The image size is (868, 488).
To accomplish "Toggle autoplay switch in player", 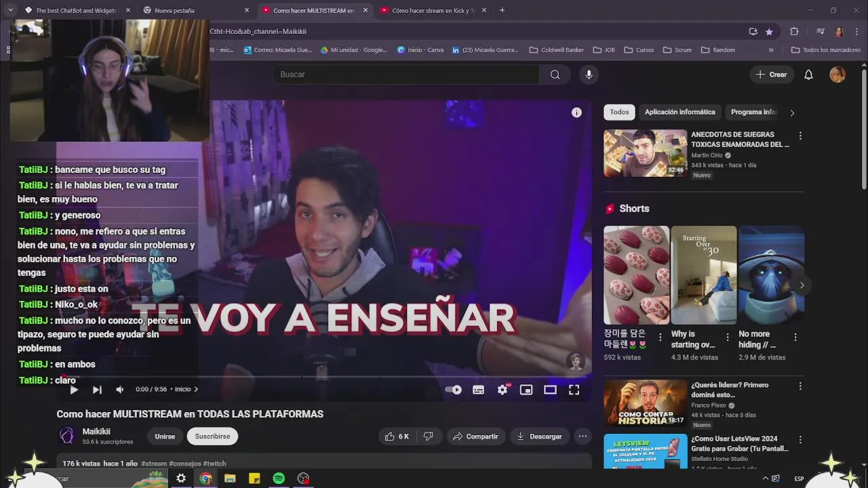I will 454,390.
